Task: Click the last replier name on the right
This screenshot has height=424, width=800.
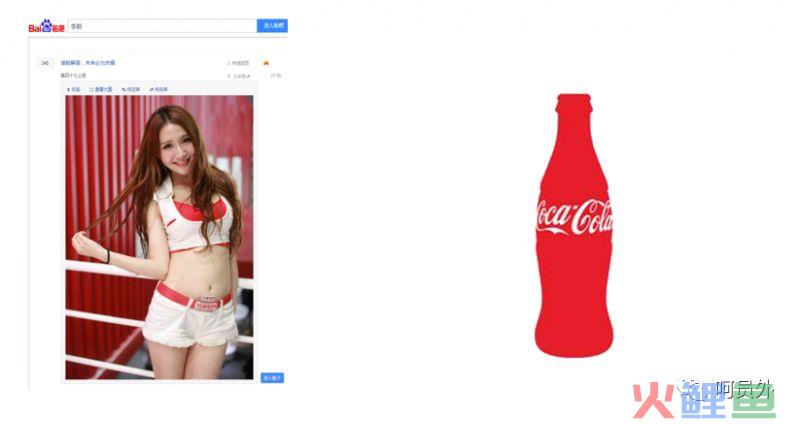Action: 239,76
